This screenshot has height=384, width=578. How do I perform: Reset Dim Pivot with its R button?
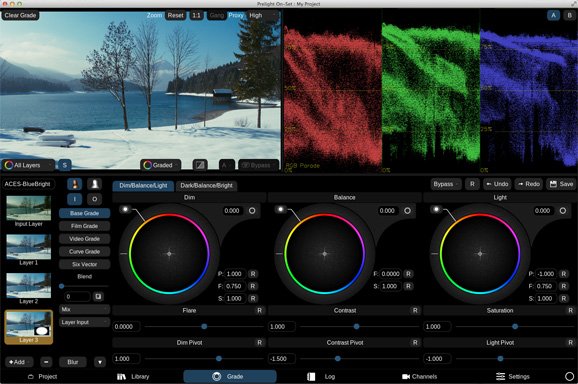pos(260,342)
